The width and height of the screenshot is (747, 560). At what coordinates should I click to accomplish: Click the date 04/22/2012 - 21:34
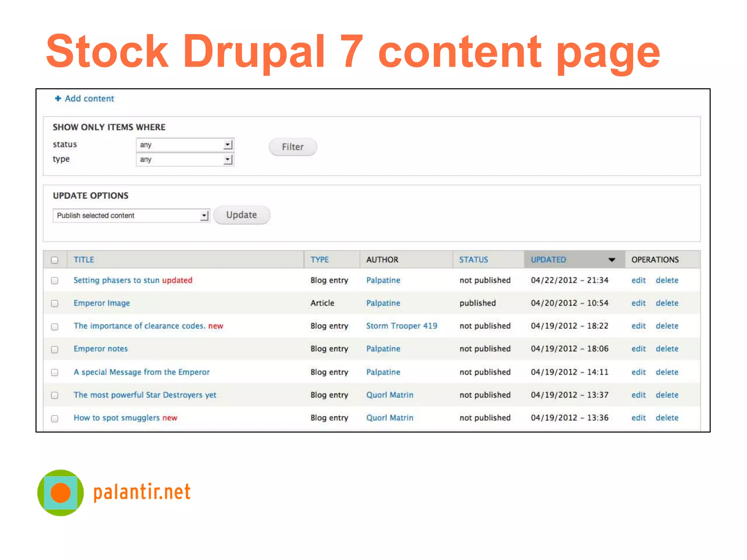[569, 280]
